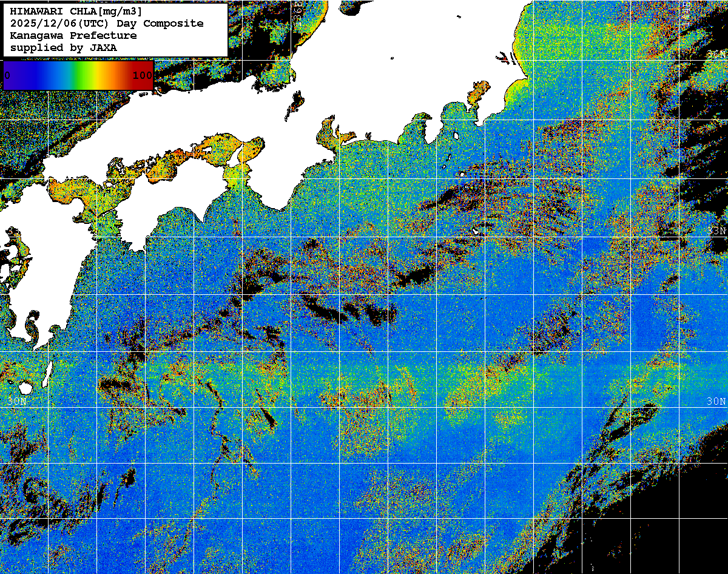Click the 30N latitude label at left edge
728x574 pixels.
(x=18, y=402)
